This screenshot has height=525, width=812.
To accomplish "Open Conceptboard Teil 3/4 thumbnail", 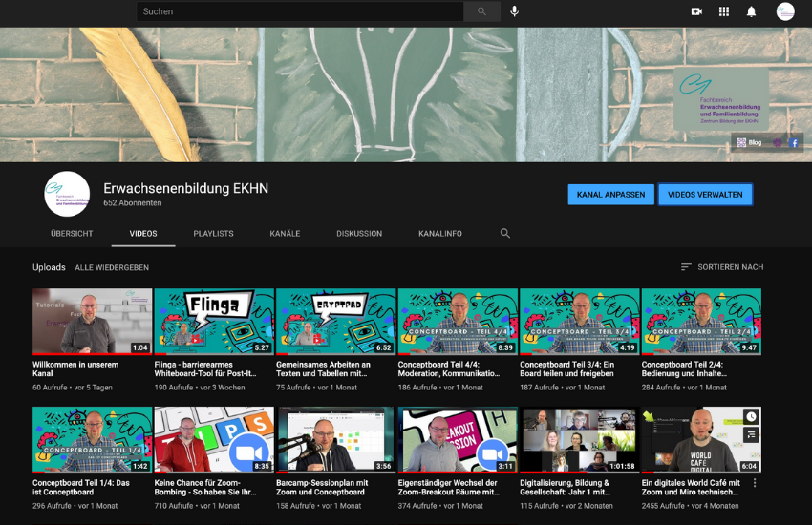I will pyautogui.click(x=580, y=322).
